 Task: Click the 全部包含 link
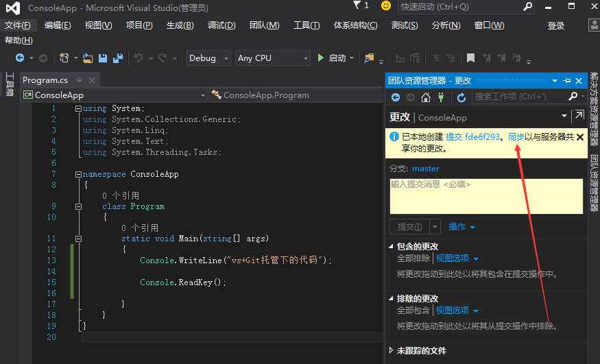point(413,311)
